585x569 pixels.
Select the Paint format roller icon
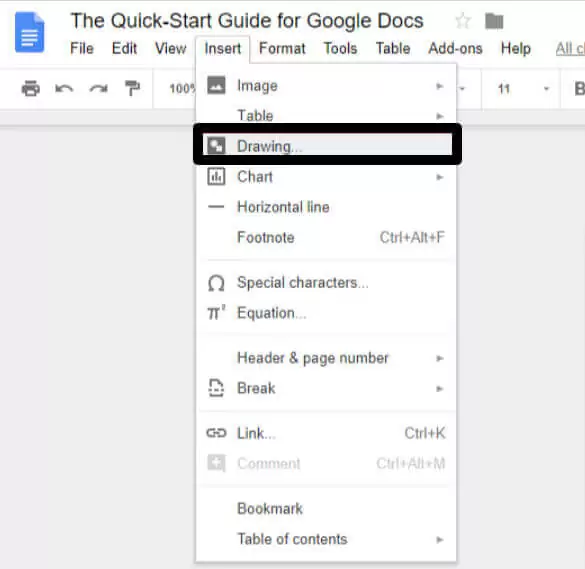132,88
